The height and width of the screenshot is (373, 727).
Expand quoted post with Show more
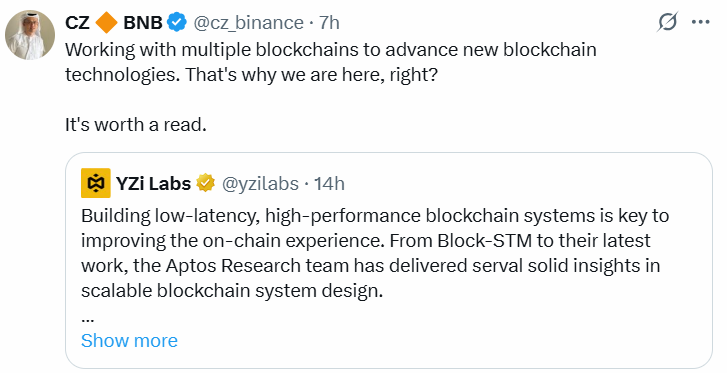(129, 341)
